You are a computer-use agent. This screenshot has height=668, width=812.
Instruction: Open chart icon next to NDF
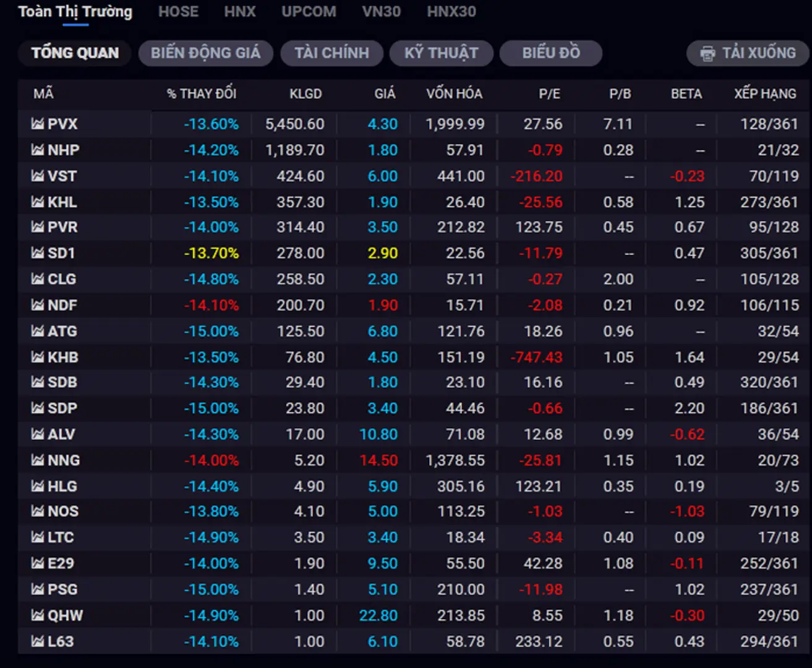click(38, 305)
